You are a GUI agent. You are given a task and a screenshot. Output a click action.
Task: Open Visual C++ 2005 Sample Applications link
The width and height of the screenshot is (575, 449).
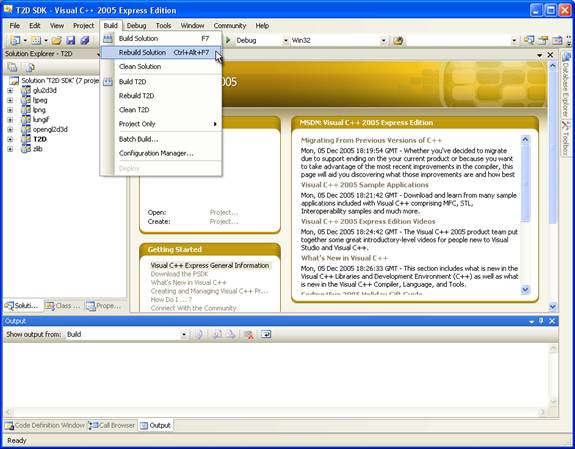[x=365, y=185]
